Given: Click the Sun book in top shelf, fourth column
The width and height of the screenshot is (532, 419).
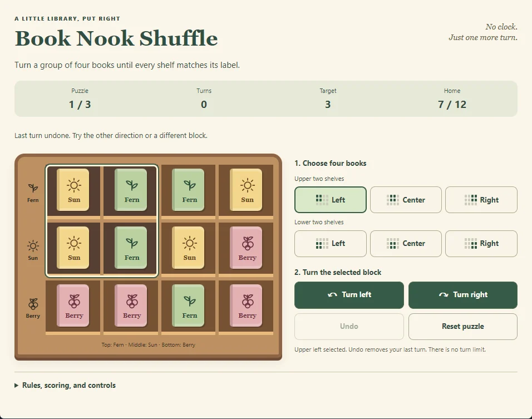Looking at the screenshot, I should click(x=246, y=190).
